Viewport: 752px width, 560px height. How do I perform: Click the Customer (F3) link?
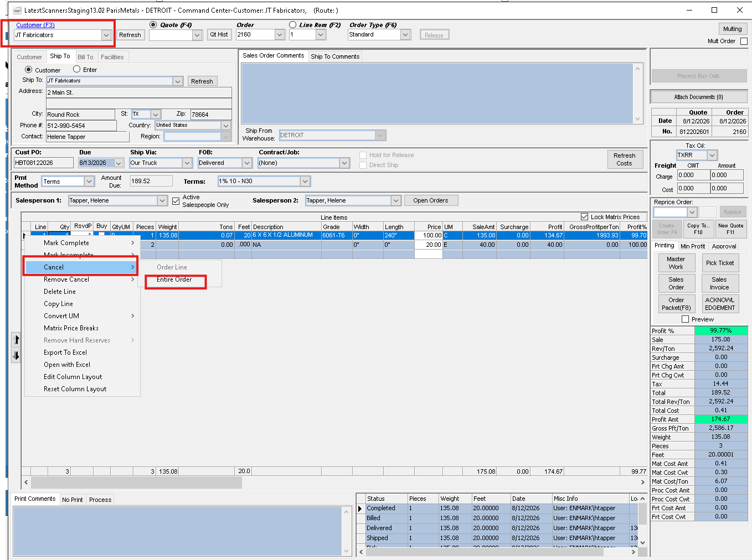(35, 25)
